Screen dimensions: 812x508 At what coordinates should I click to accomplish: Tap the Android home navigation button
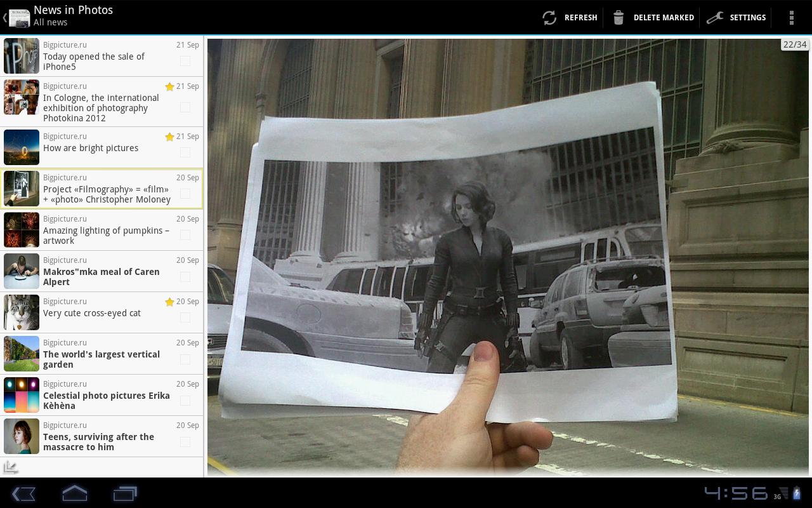(74, 493)
